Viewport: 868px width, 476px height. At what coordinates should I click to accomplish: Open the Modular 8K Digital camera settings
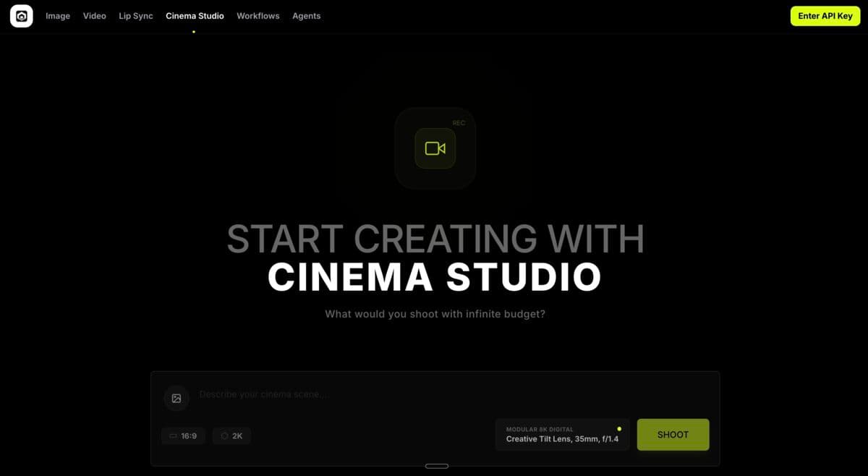[x=563, y=435]
